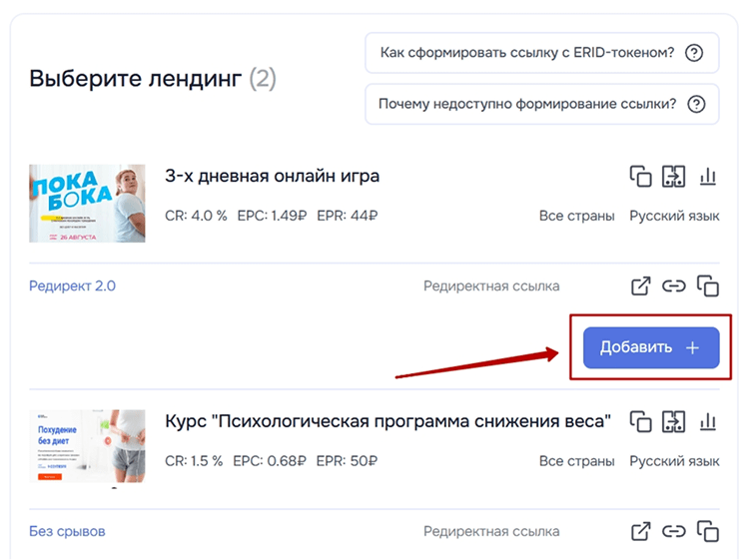
Task: Click the EPC: 0.68₽ value
Action: [270, 461]
